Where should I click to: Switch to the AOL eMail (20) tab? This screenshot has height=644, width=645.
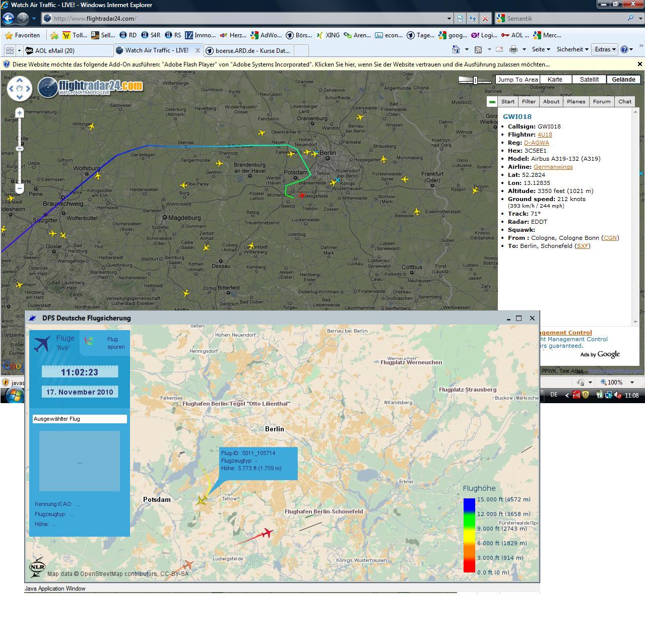click(x=68, y=50)
